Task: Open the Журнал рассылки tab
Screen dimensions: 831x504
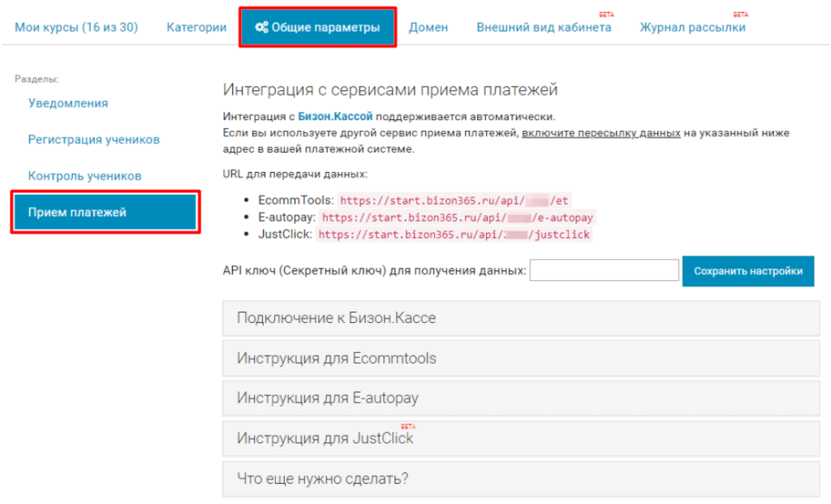Action: coord(692,28)
